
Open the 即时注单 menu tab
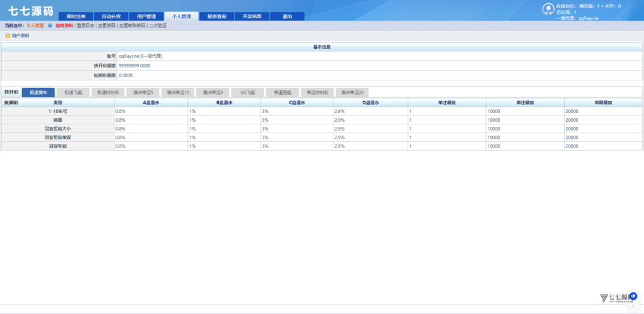click(x=75, y=16)
